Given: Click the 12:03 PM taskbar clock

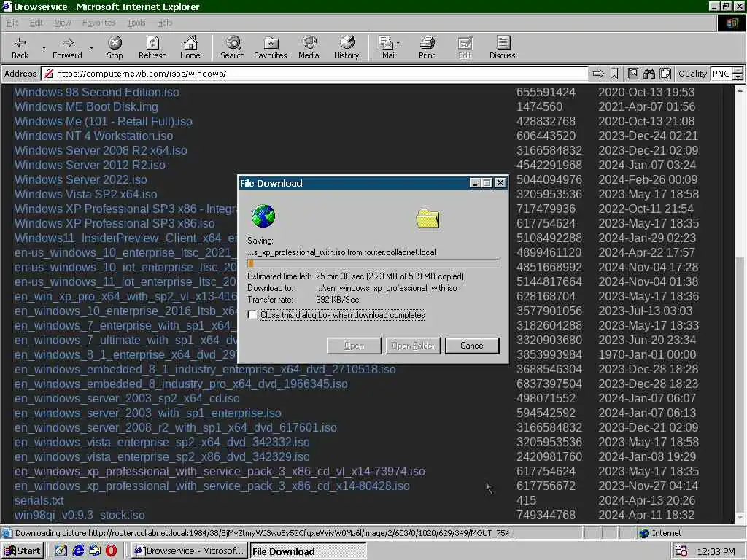Looking at the screenshot, I should click(x=716, y=551).
